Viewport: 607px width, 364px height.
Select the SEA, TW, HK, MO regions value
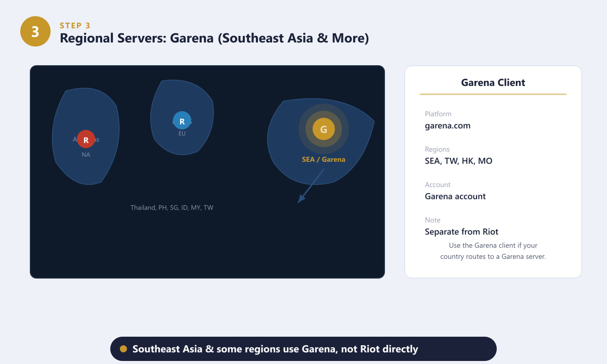459,161
